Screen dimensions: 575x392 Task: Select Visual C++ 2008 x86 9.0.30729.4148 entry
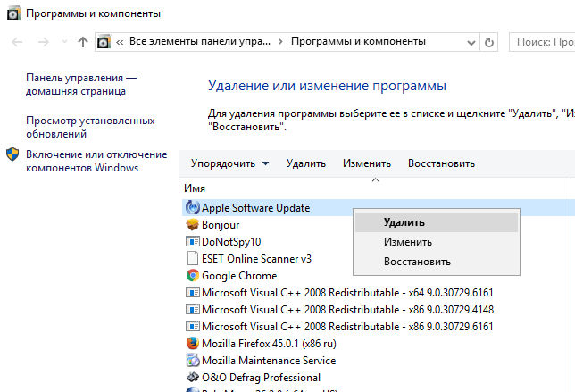(x=347, y=310)
